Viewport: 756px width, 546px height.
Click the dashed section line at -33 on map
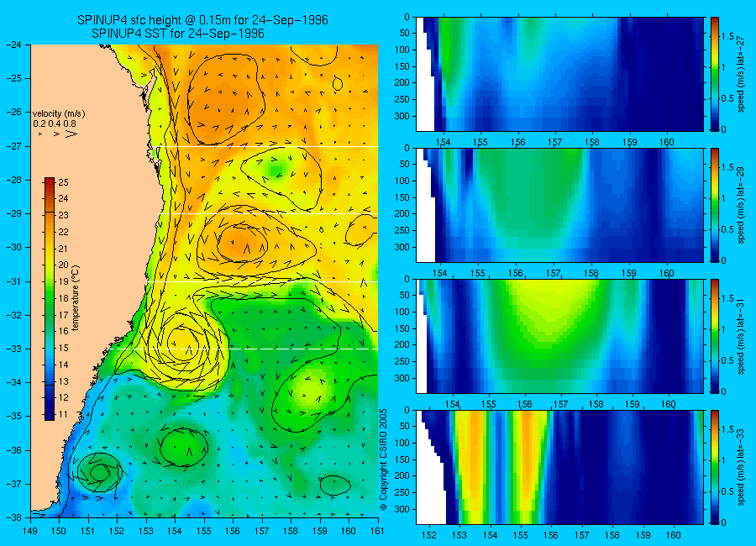tap(246, 349)
